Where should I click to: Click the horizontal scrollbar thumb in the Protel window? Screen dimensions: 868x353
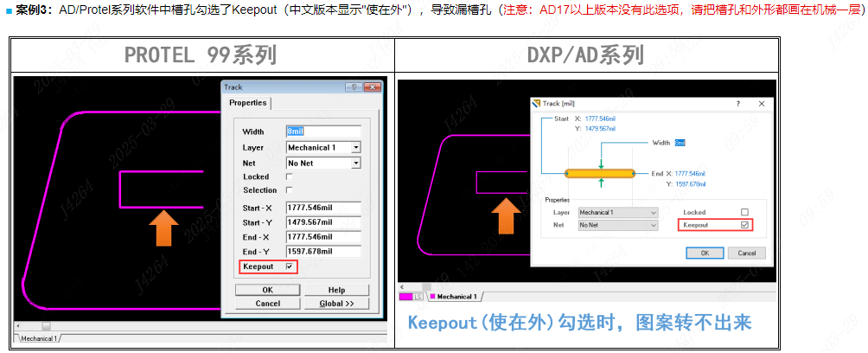(46, 326)
